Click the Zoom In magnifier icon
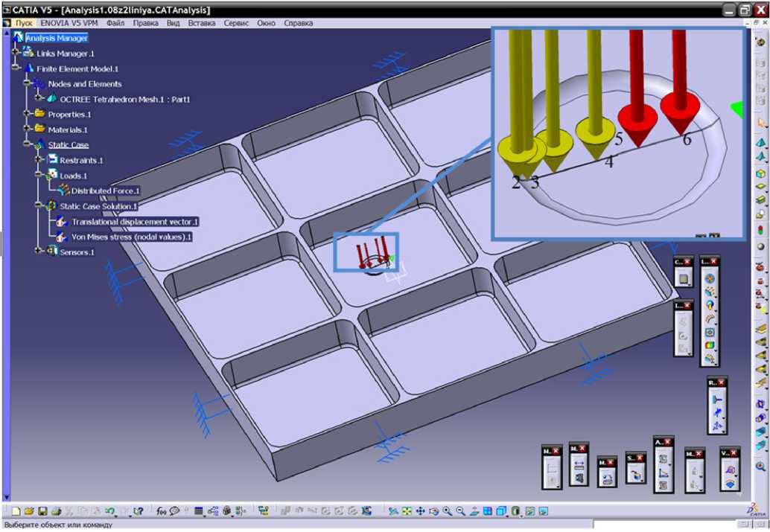 [x=447, y=511]
